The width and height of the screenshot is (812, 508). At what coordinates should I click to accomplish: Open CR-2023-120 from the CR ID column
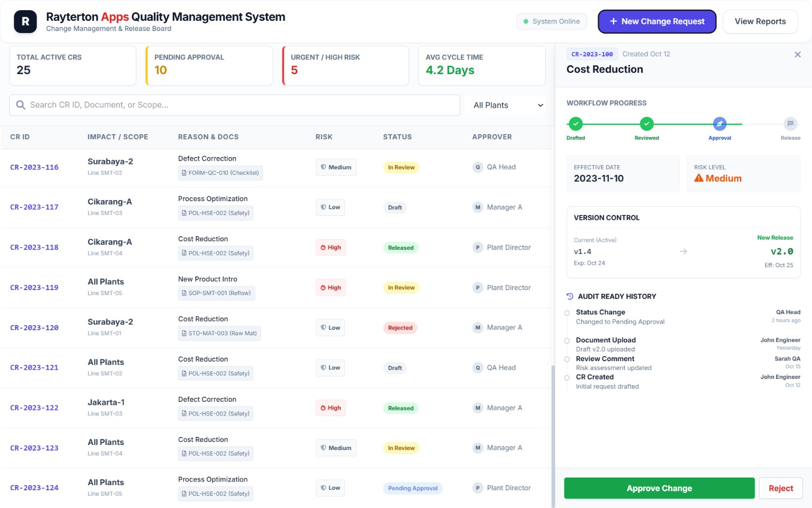(34, 328)
